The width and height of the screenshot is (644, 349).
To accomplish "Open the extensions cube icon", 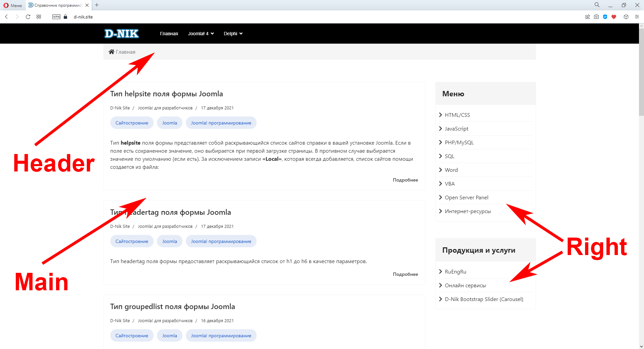I will tap(626, 17).
